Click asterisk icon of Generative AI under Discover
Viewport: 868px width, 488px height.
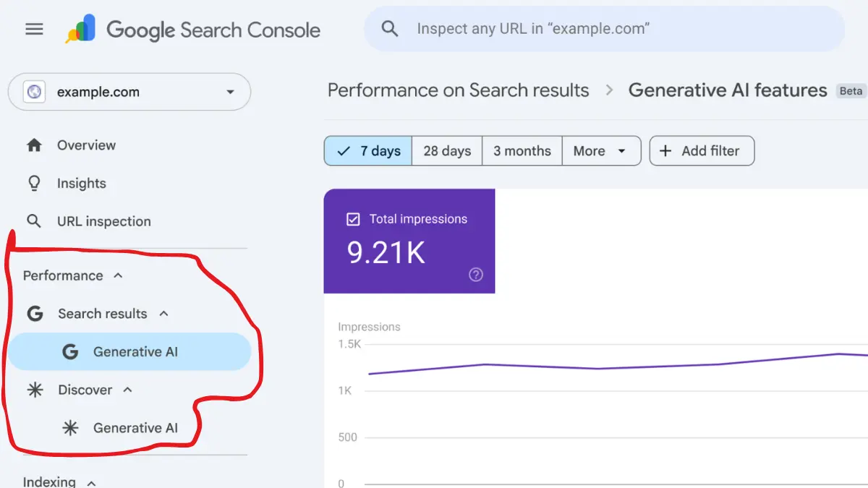pos(70,428)
